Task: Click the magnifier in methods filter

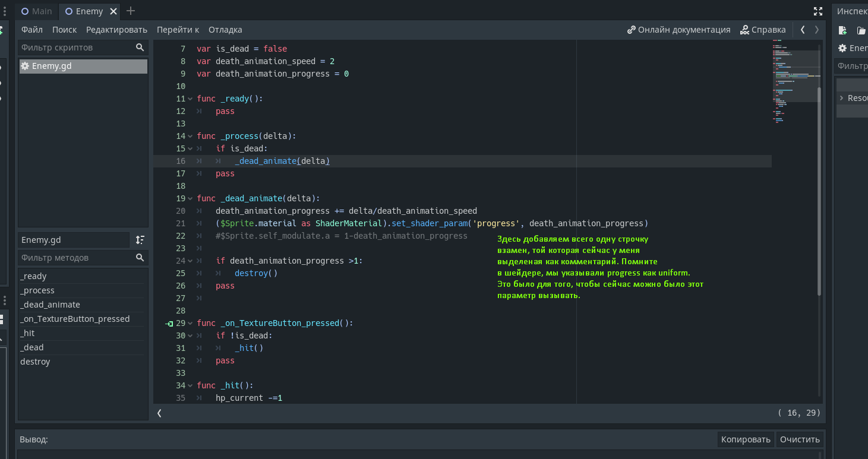Action: click(140, 258)
